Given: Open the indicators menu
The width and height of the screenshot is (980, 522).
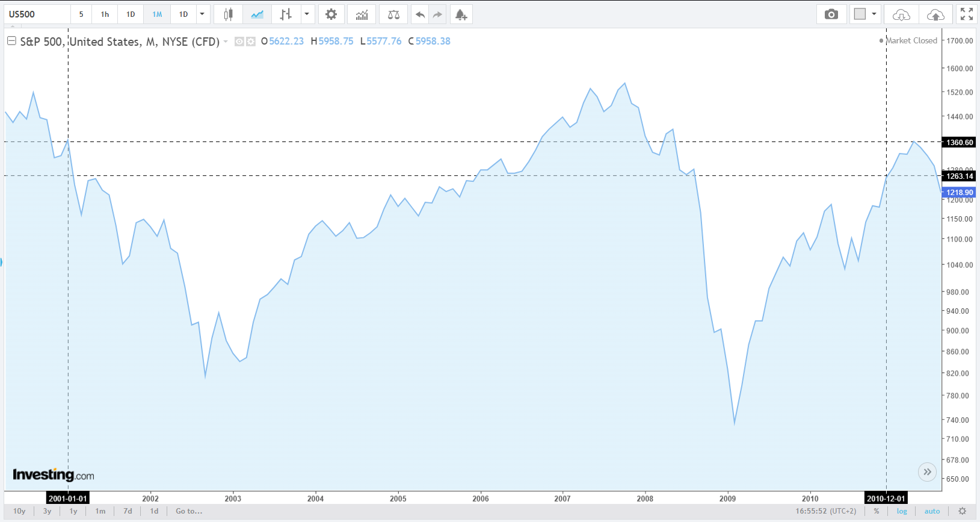Looking at the screenshot, I should pos(362,14).
